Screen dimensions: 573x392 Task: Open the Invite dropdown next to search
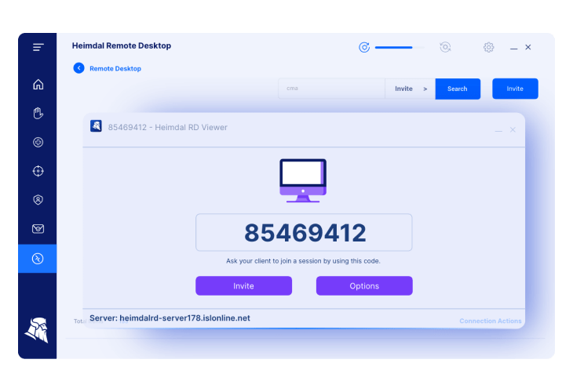(x=410, y=89)
